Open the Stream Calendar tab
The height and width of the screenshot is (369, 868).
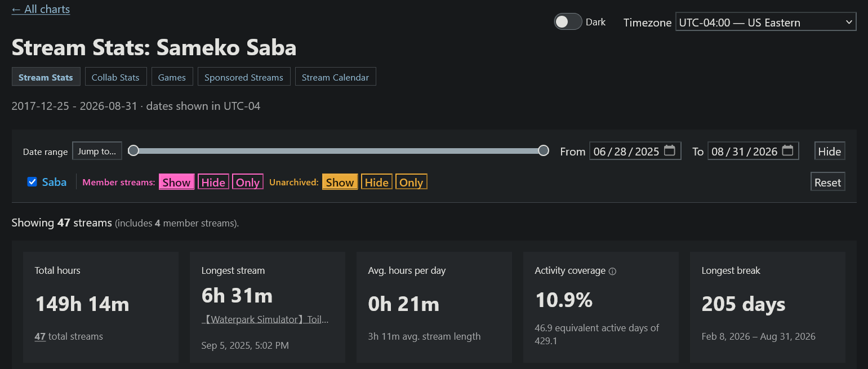(335, 77)
